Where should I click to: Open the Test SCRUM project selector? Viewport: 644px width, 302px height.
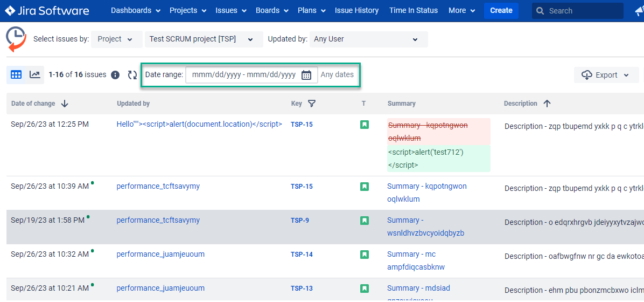[204, 39]
